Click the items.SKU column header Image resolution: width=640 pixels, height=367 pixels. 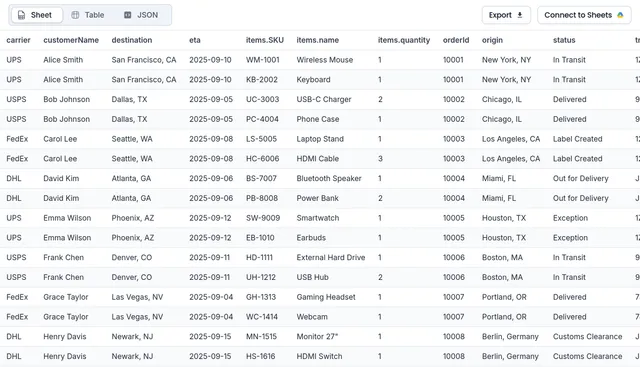pos(265,40)
